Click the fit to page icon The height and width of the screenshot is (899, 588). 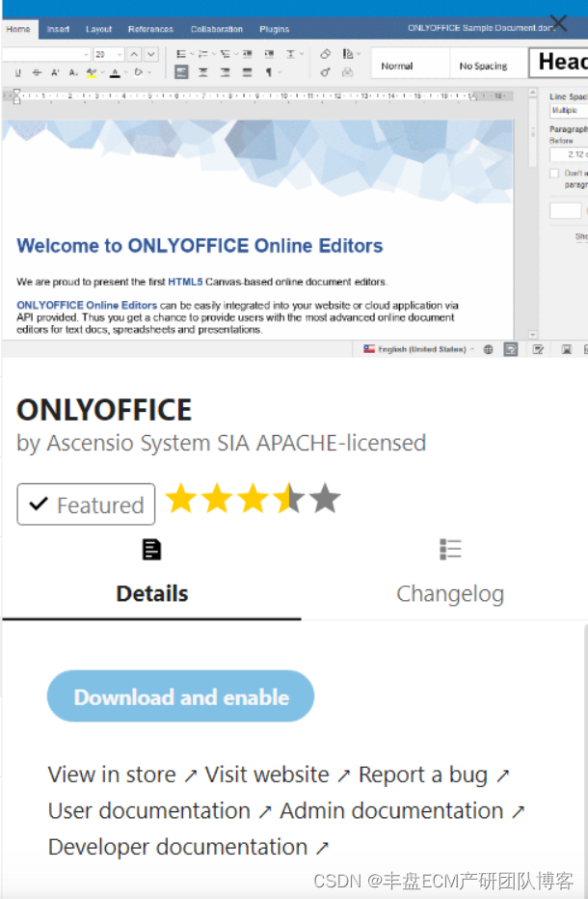[566, 349]
